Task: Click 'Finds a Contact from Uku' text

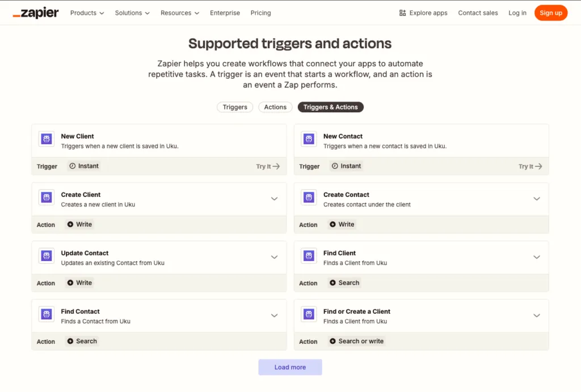Action: point(95,322)
